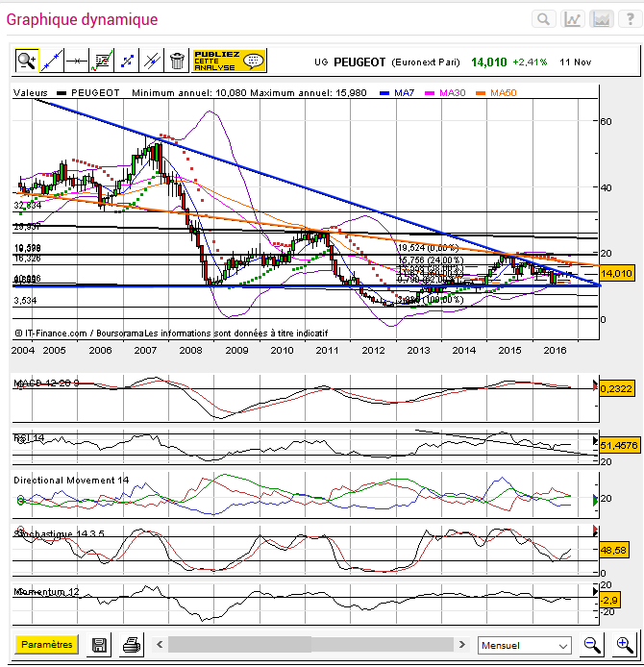Viewport: 644px width, 667px height.
Task: Click the MA30 legend color marker
Action: [x=430, y=93]
